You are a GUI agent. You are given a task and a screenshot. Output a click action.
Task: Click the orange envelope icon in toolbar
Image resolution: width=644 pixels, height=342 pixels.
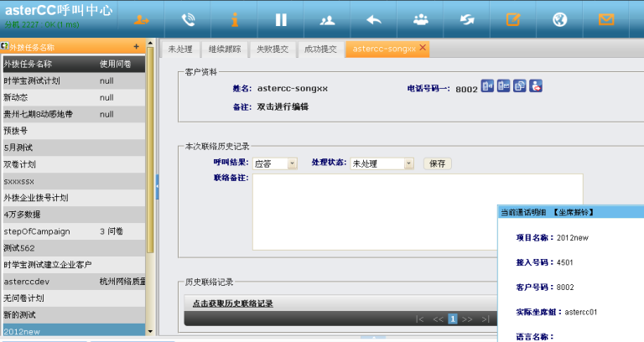coord(605,18)
